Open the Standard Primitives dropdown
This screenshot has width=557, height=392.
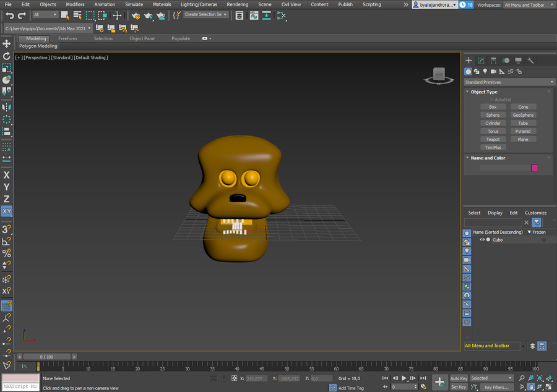pos(509,82)
